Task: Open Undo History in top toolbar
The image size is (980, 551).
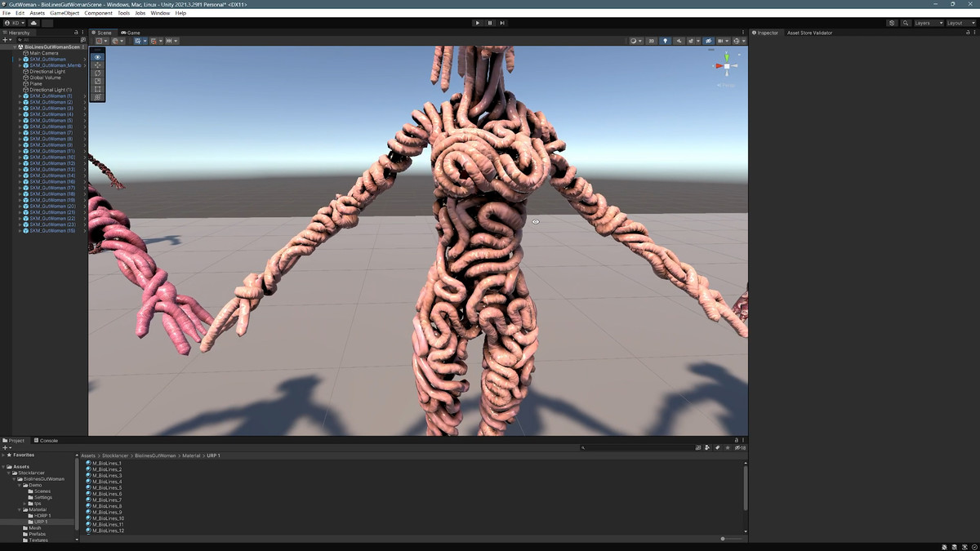Action: [x=892, y=23]
